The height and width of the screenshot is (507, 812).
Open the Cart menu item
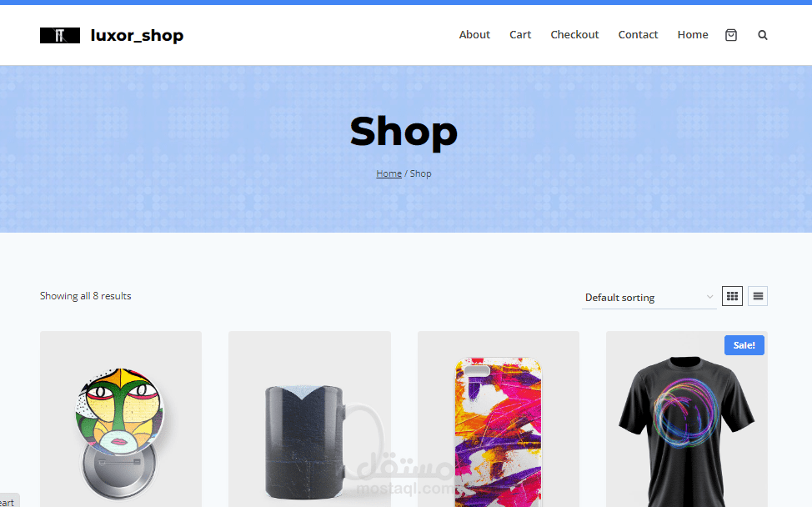pos(520,35)
